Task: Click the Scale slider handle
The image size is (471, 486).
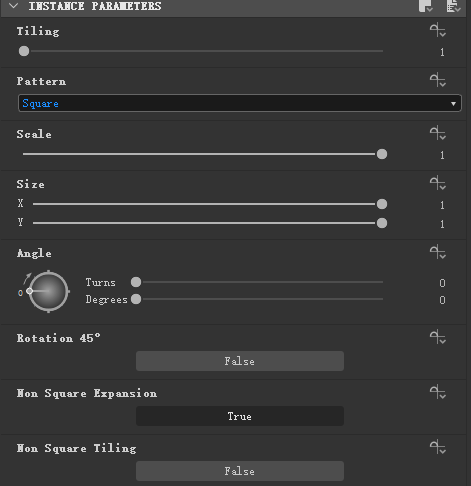Action: pos(382,154)
